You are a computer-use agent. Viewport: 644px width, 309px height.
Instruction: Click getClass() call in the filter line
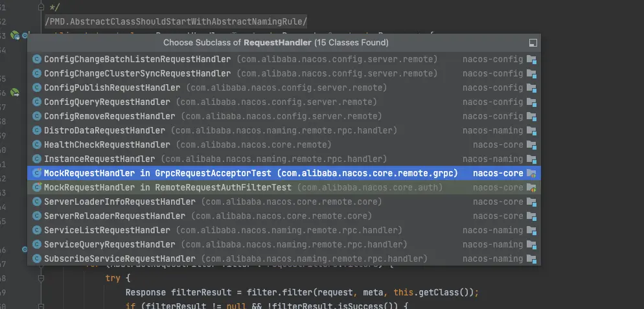tap(445, 293)
